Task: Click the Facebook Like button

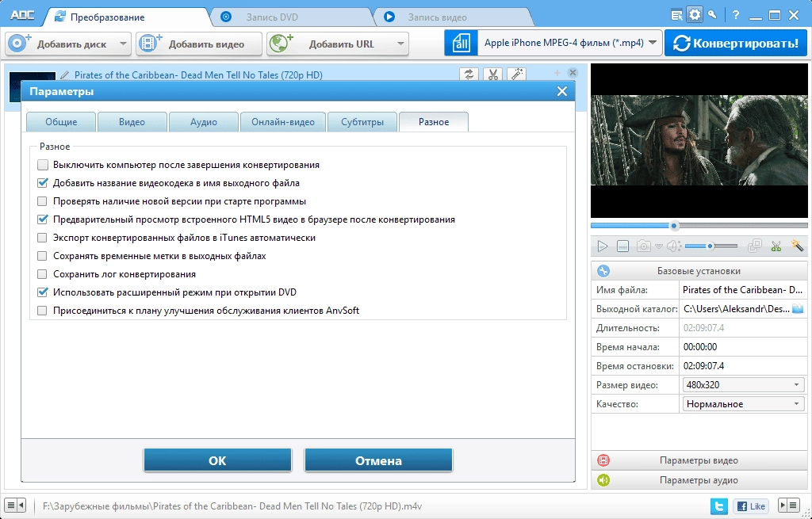Action: (750, 506)
